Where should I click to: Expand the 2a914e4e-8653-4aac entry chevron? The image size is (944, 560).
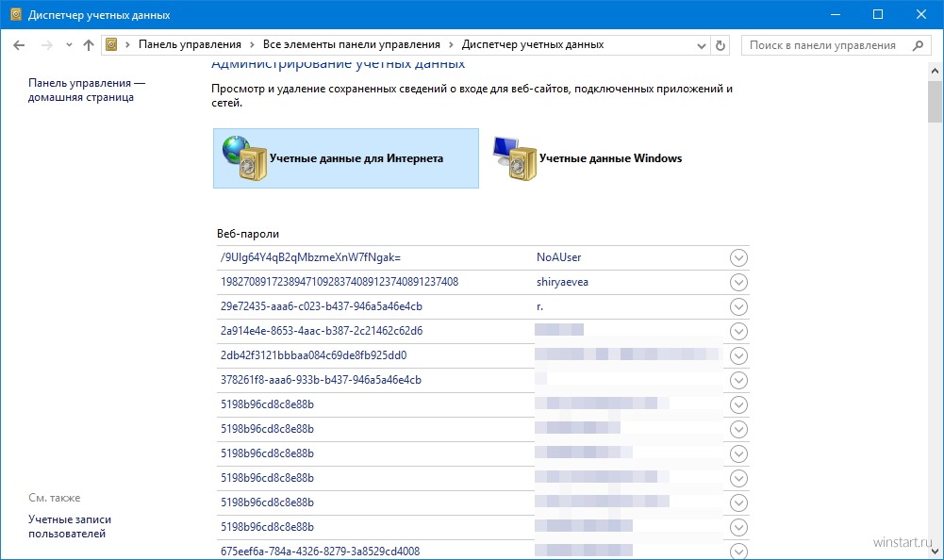738,331
